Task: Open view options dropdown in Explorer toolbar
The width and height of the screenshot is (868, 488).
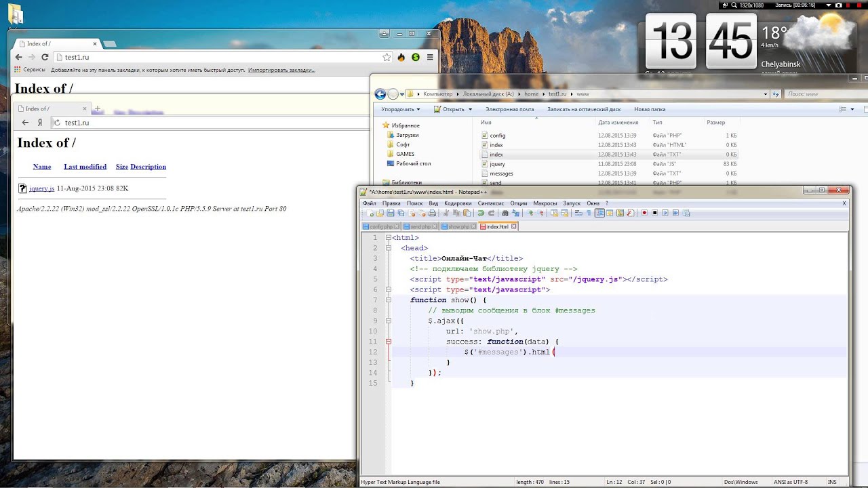Action: pos(852,109)
